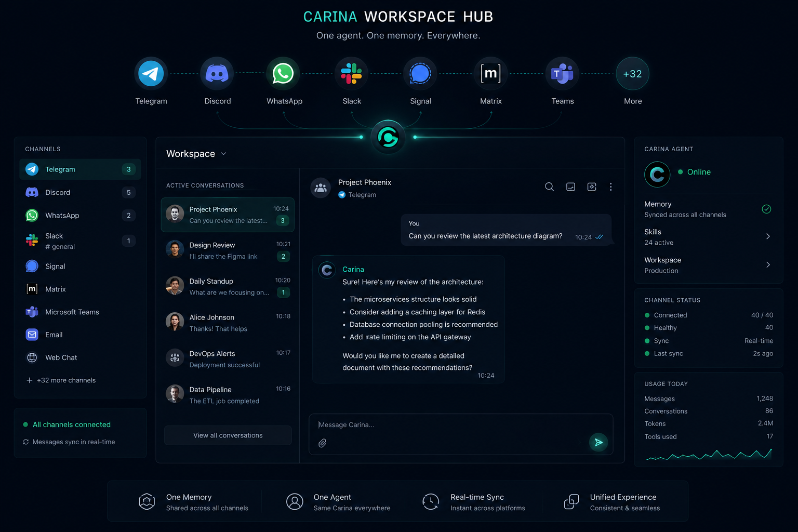Click the settings box icon in chat header
798x532 pixels.
[592, 187]
